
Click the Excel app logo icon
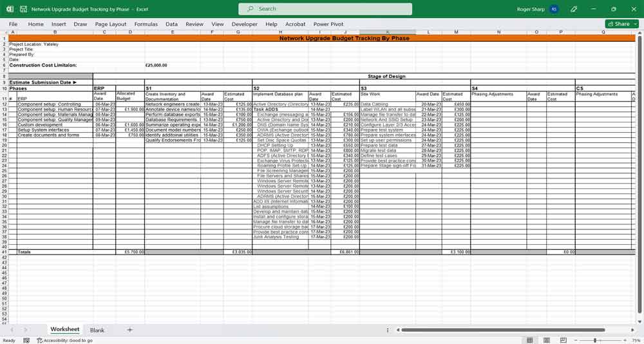click(10, 9)
